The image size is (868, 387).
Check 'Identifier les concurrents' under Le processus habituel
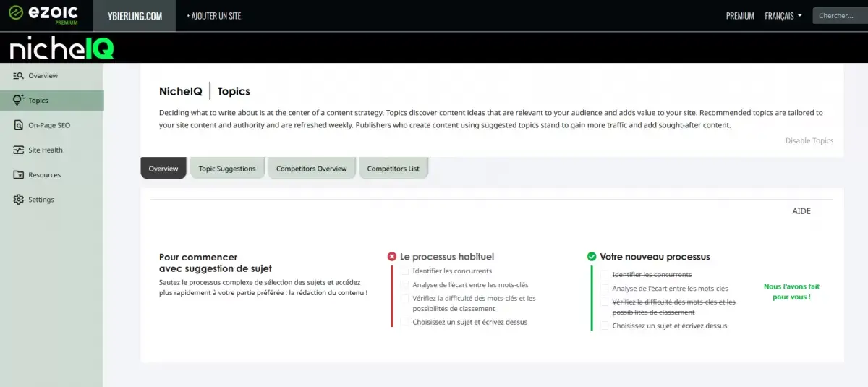tap(405, 271)
